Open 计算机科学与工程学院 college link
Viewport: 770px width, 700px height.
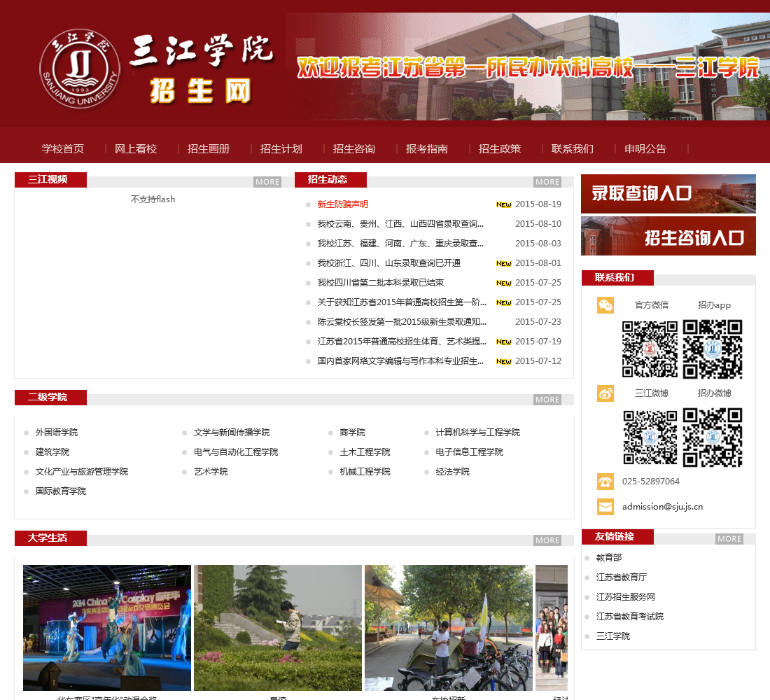click(x=478, y=433)
